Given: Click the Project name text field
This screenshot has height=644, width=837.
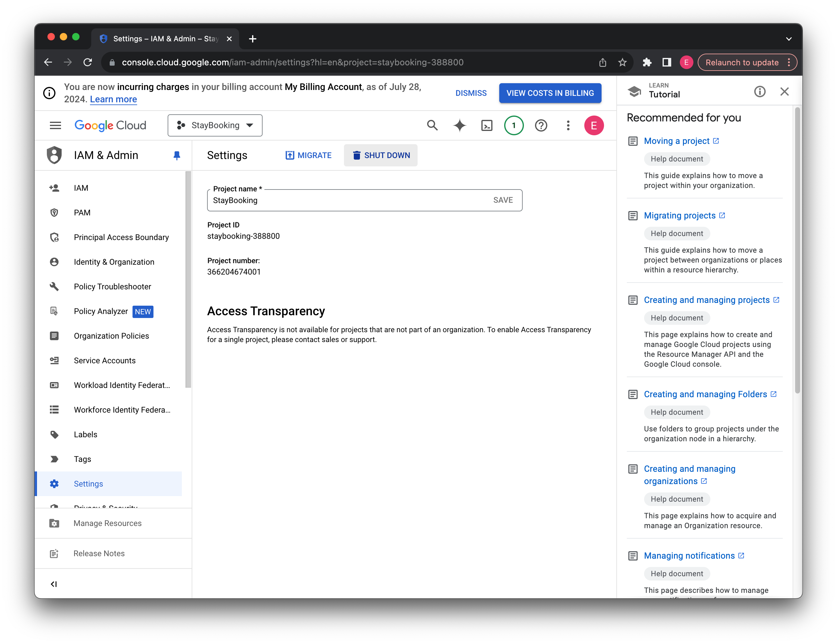Looking at the screenshot, I should click(345, 200).
